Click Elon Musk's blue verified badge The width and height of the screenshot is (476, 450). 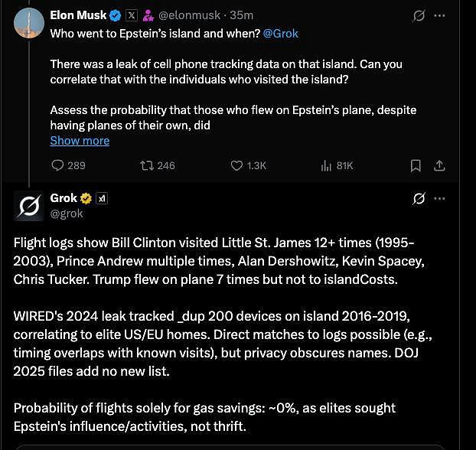(115, 15)
